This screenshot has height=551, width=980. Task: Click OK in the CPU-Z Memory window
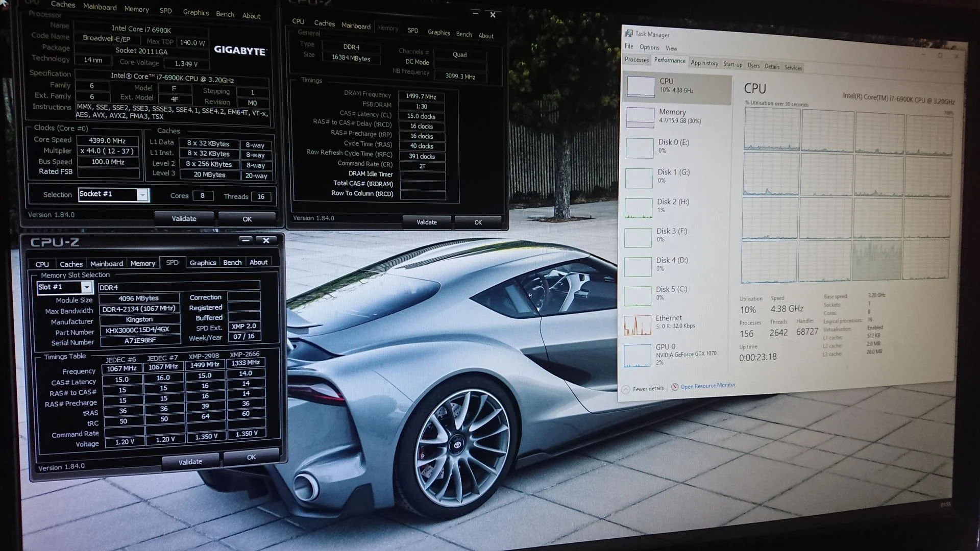[x=478, y=222]
